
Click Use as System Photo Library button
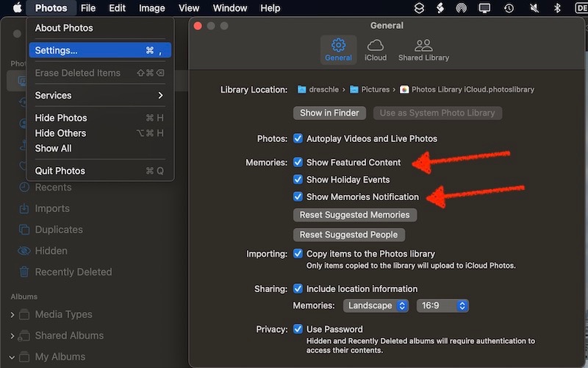tap(437, 113)
